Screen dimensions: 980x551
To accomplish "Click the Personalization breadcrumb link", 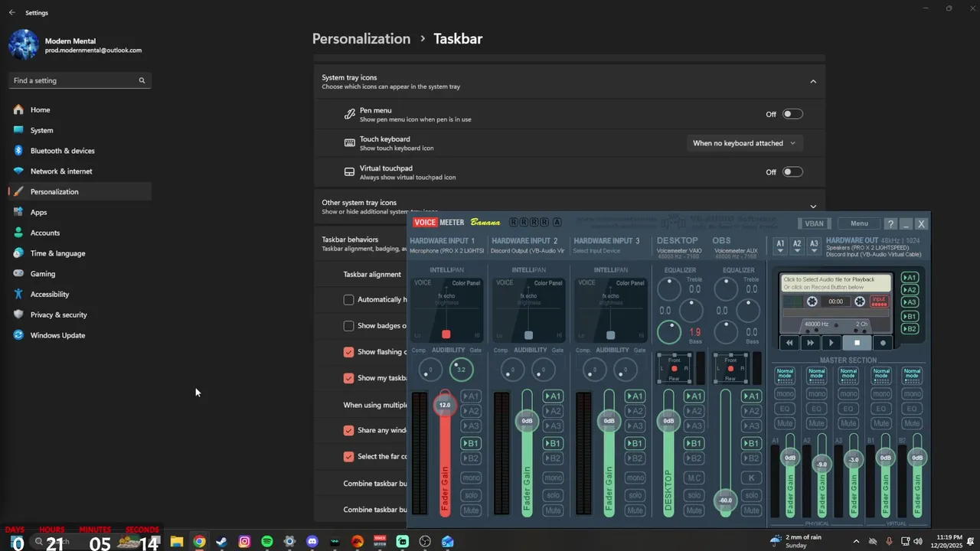I will [361, 38].
